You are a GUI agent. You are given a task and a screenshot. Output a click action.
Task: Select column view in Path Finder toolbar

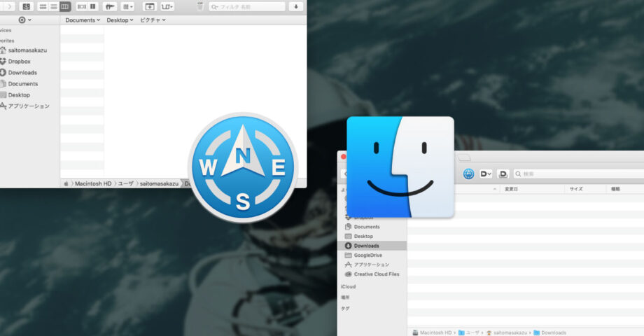(65, 6)
